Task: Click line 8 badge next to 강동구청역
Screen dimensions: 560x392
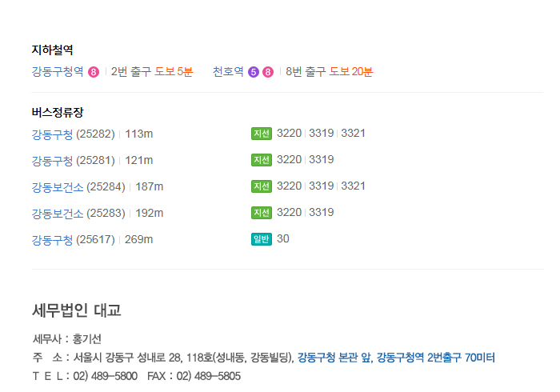Action: tap(94, 72)
